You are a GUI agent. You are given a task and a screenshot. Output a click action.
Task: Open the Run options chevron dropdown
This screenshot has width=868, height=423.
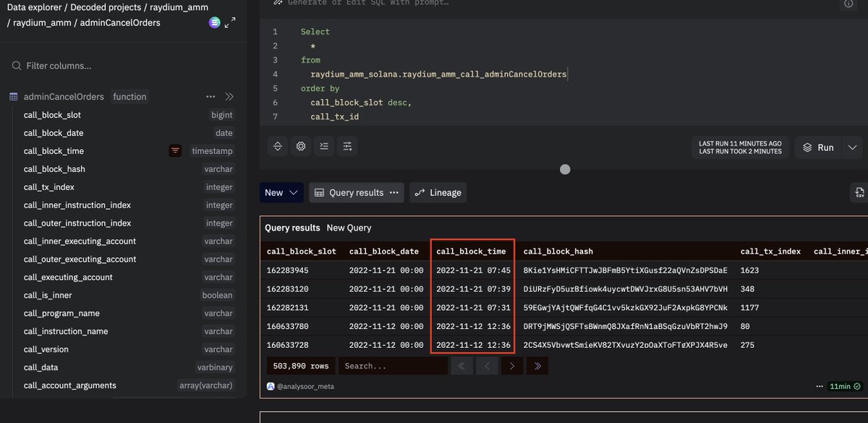point(854,147)
